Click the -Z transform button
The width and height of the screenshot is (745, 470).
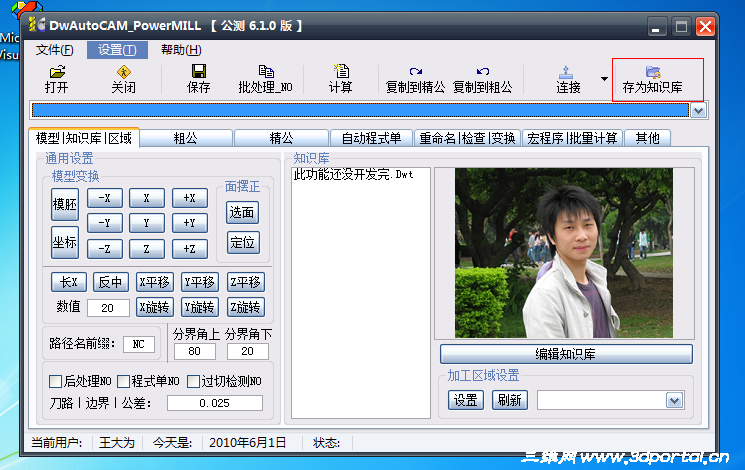click(105, 249)
